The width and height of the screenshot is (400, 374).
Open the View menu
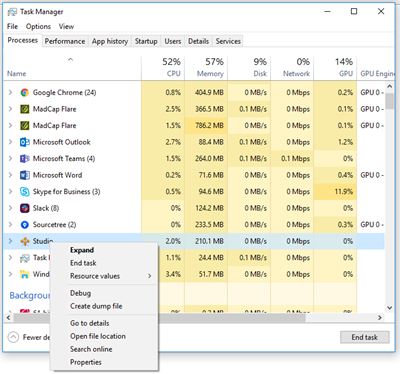[66, 26]
